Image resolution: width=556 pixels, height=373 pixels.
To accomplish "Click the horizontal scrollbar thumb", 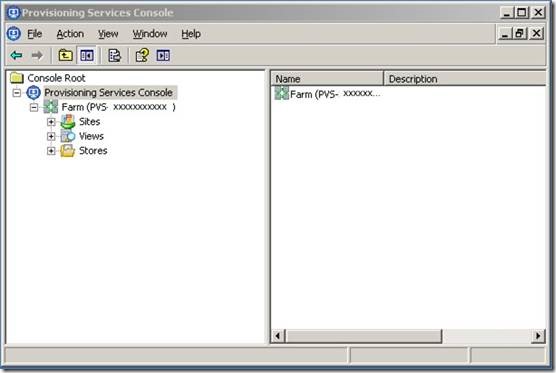I will pyautogui.click(x=364, y=336).
